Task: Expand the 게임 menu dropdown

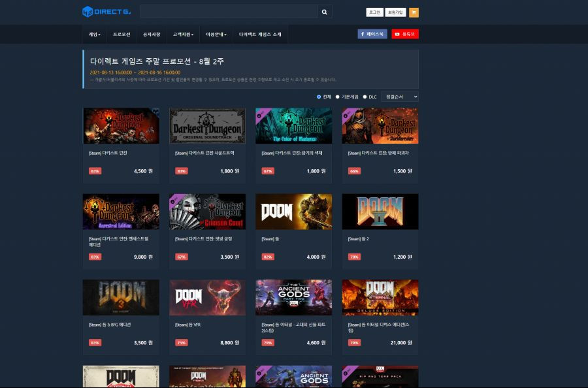Action: coord(95,35)
